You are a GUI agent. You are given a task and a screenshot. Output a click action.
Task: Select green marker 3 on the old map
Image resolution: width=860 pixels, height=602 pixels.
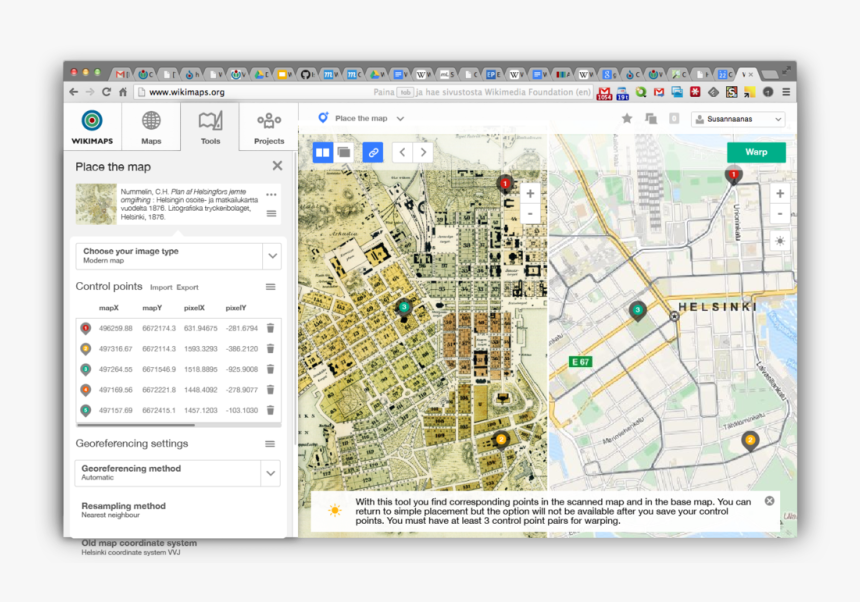pyautogui.click(x=404, y=309)
